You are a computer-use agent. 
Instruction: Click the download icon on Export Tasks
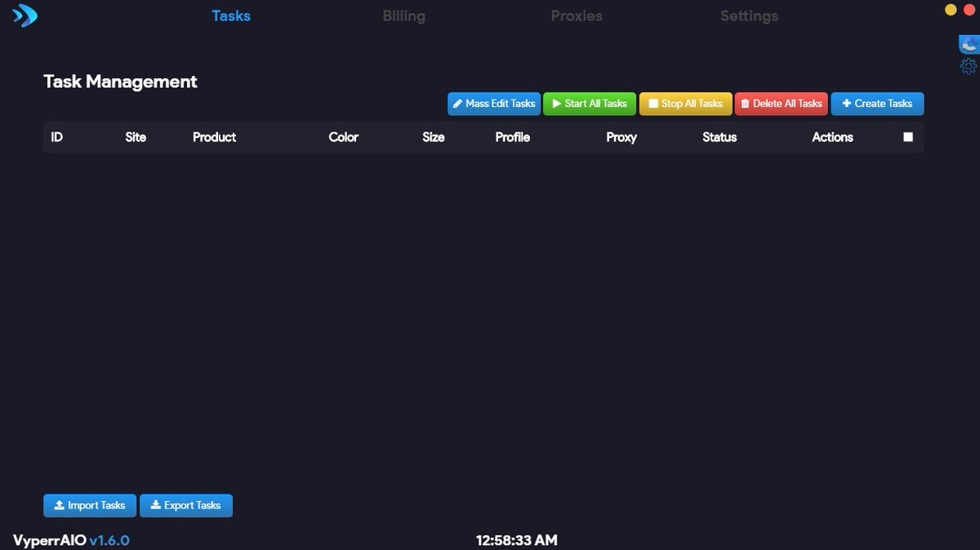155,505
